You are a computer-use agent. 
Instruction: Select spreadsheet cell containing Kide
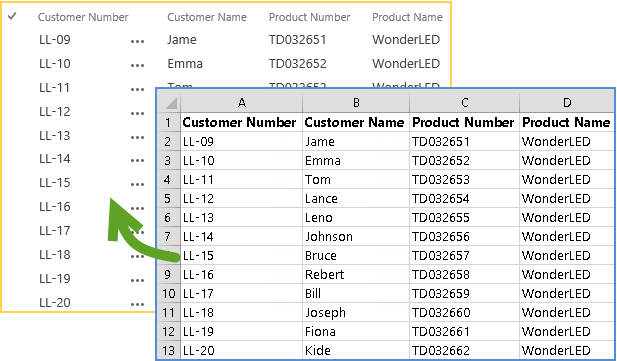(356, 350)
